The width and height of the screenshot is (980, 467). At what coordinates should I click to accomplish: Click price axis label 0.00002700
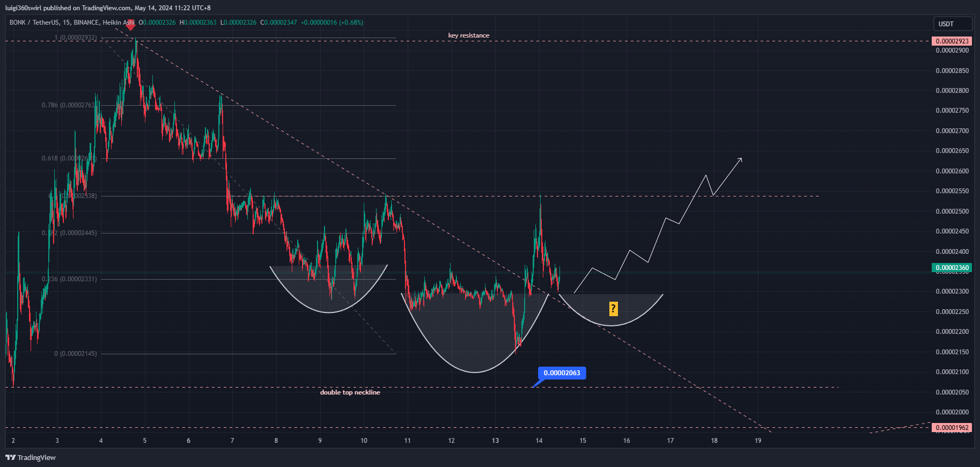[x=952, y=131]
